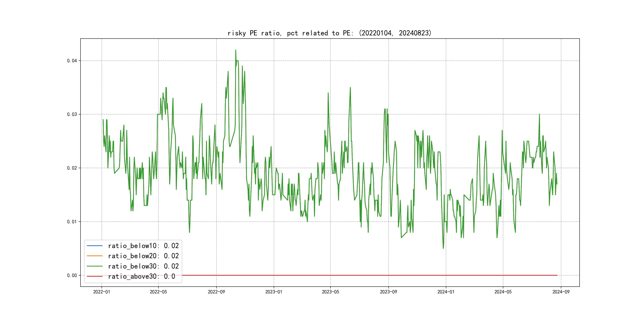
Task: Click the 0.04 y-axis tick label
Action: [72, 61]
